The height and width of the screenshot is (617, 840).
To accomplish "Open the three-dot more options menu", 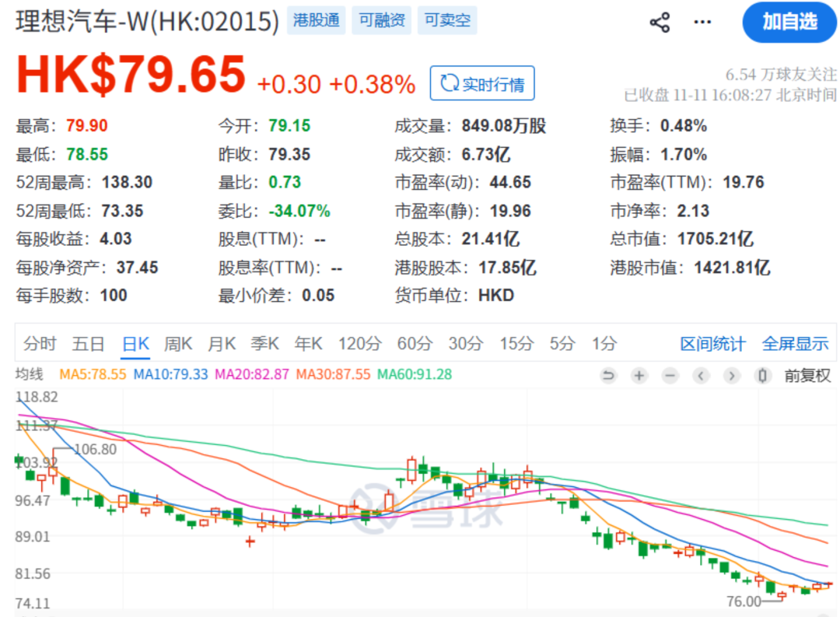I will coord(702,22).
